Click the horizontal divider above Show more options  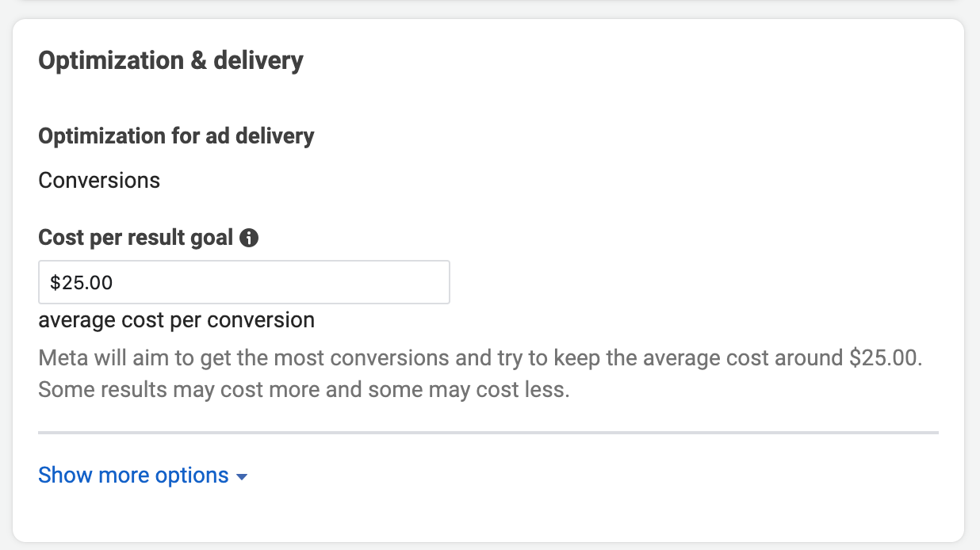488,433
